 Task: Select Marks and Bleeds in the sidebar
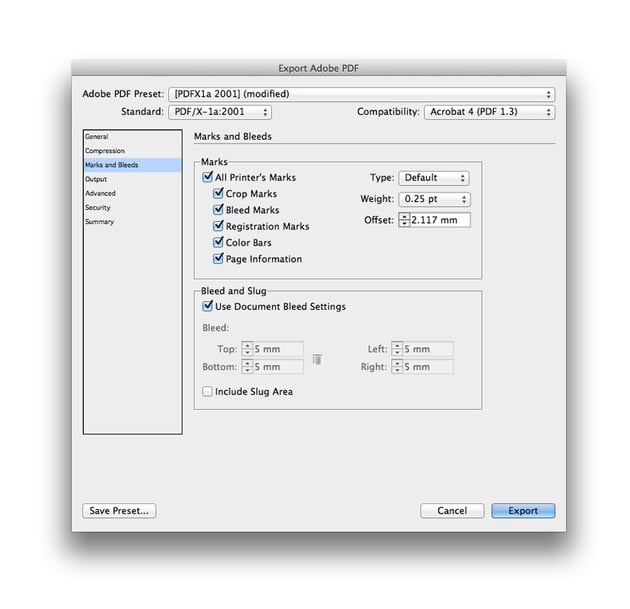tap(133, 165)
